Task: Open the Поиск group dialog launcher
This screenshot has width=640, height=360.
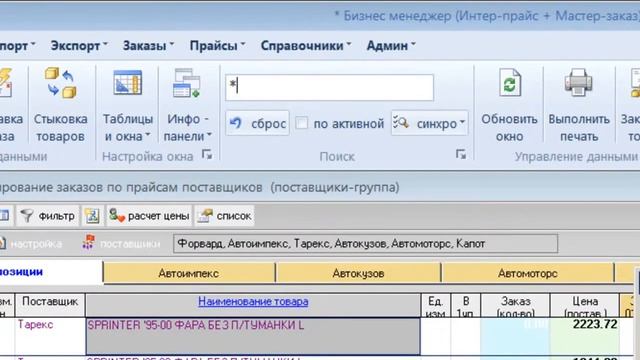Action: (461, 155)
